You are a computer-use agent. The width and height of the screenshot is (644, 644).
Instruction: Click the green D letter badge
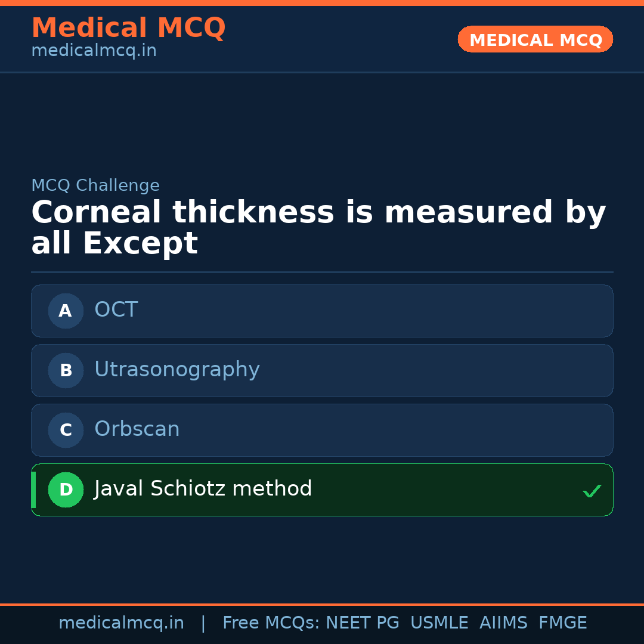pos(66,490)
